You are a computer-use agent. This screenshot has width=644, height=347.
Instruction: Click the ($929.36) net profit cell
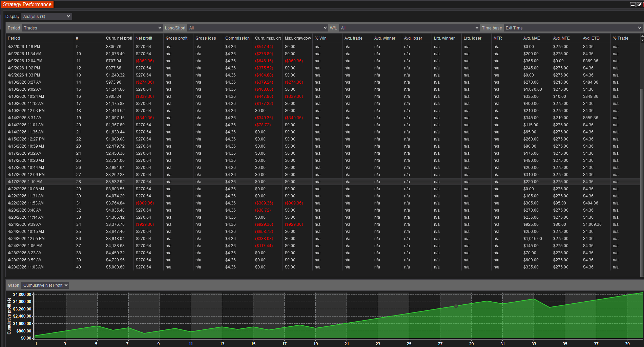coord(148,224)
